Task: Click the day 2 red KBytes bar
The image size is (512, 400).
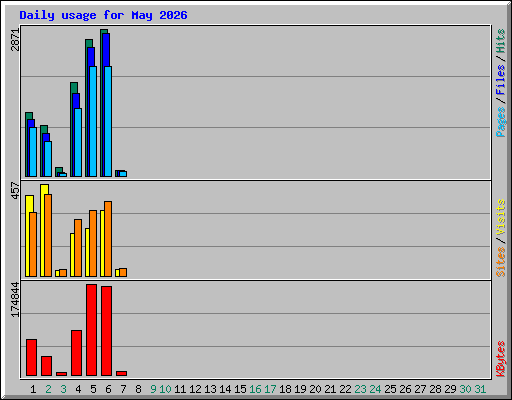Action: point(46,366)
